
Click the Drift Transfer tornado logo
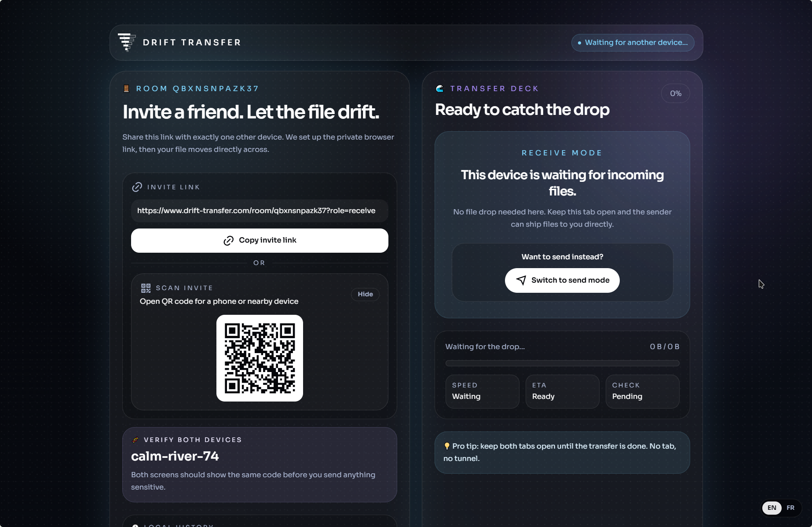click(x=127, y=42)
